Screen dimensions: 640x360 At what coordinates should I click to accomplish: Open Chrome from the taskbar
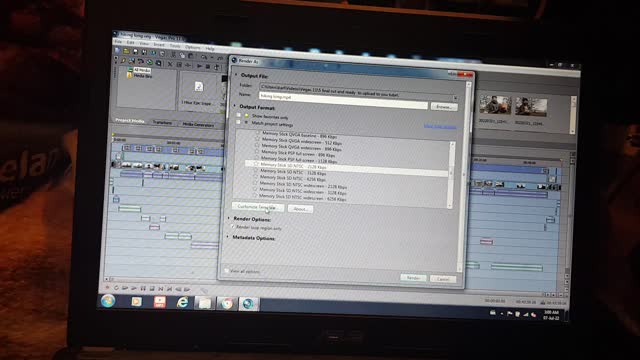coord(227,304)
